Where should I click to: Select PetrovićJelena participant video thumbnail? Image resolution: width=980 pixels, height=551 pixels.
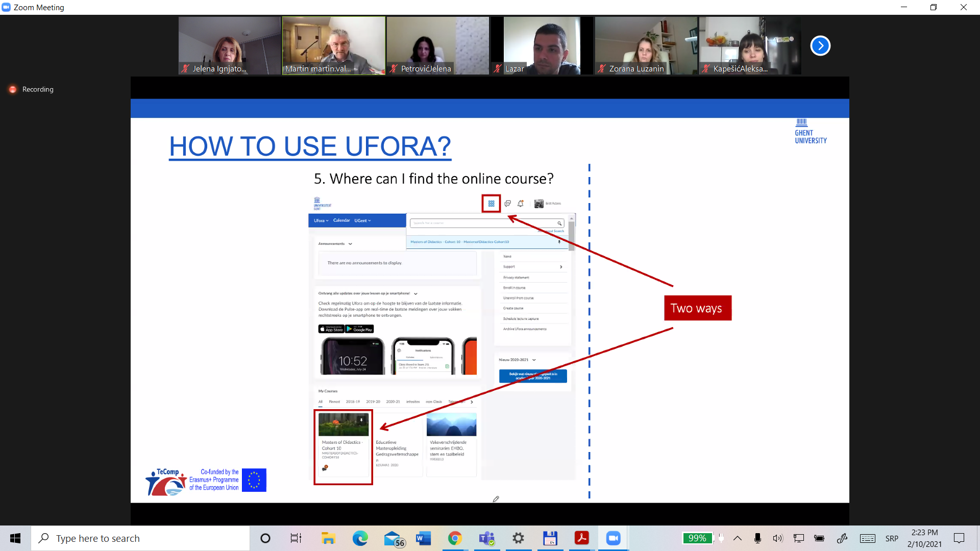(438, 45)
